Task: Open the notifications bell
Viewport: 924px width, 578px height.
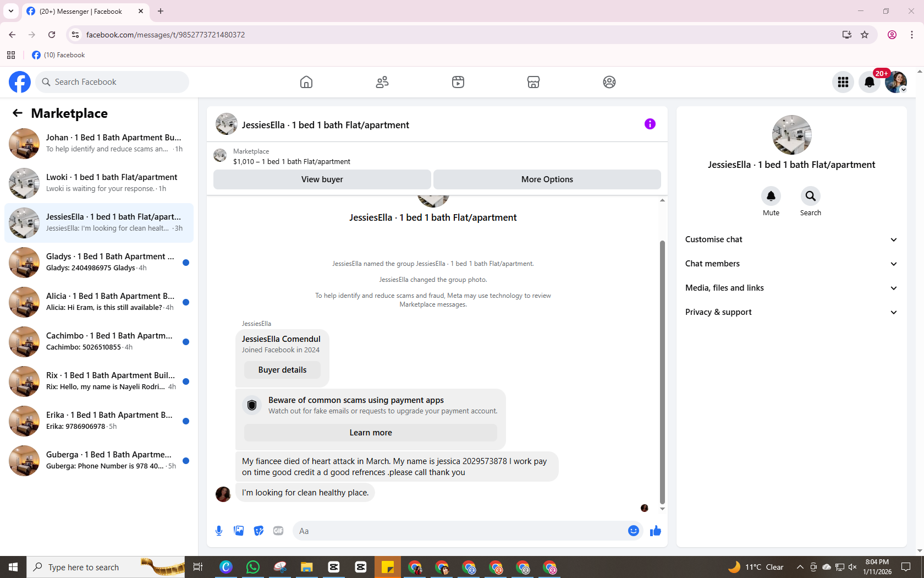Action: [x=870, y=82]
